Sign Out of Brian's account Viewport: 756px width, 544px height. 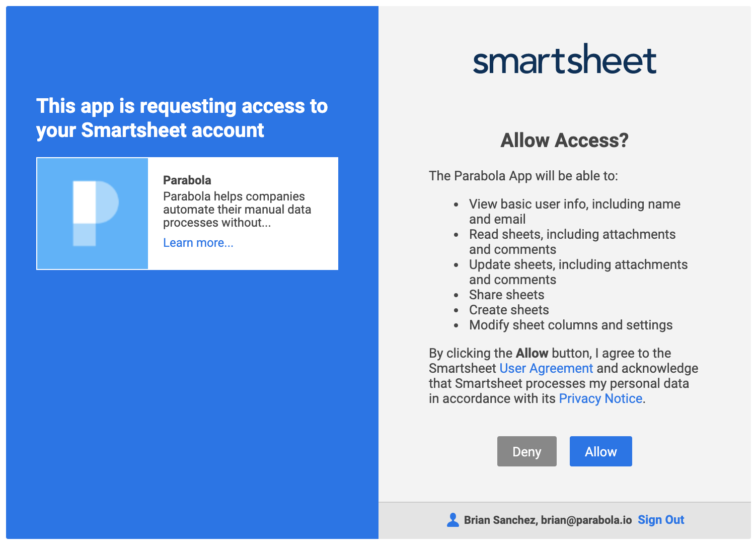point(661,520)
